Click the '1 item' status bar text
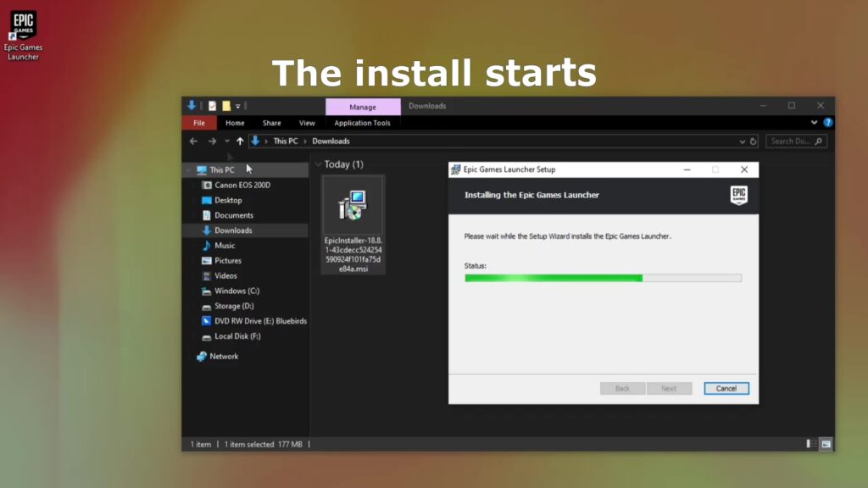This screenshot has width=868, height=488. (x=200, y=444)
